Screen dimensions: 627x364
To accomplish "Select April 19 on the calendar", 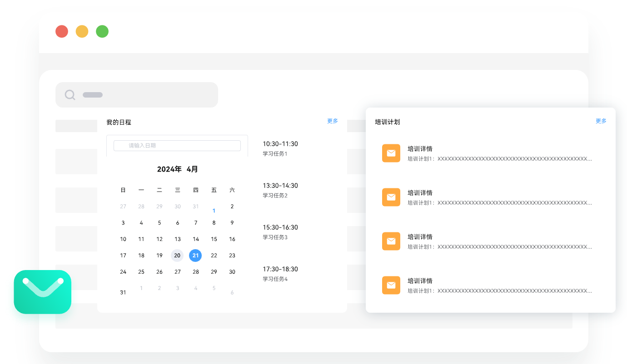I will [x=159, y=256].
